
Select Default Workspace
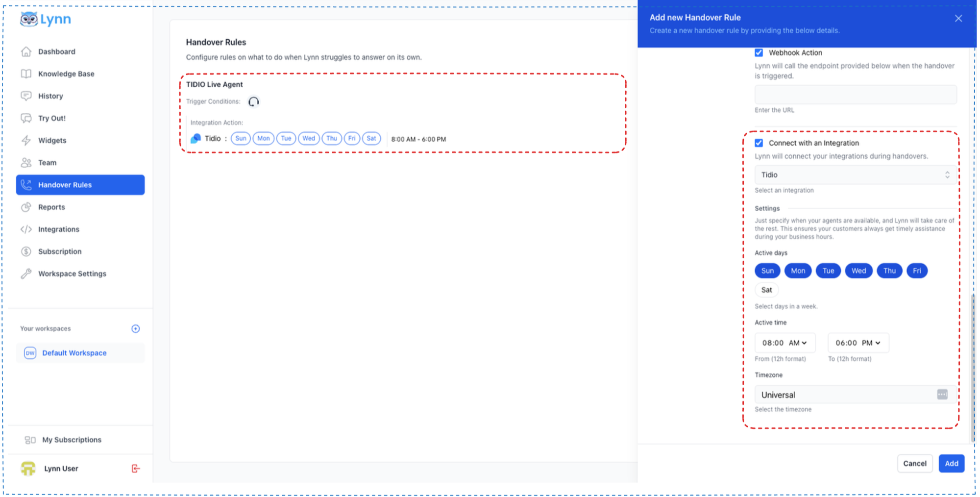pyautogui.click(x=80, y=353)
